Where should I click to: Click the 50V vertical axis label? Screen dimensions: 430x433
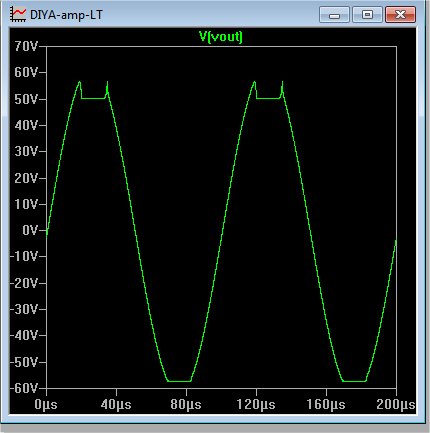pyautogui.click(x=26, y=99)
